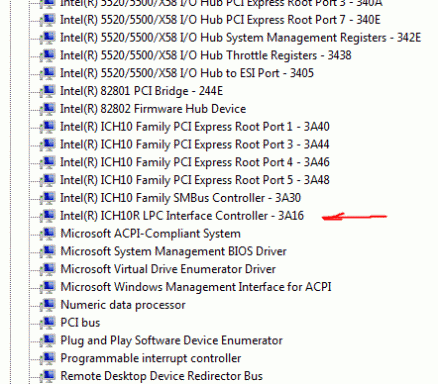
Task: Select 'Plug and Play Software Device Enumerator'
Action: click(x=171, y=341)
